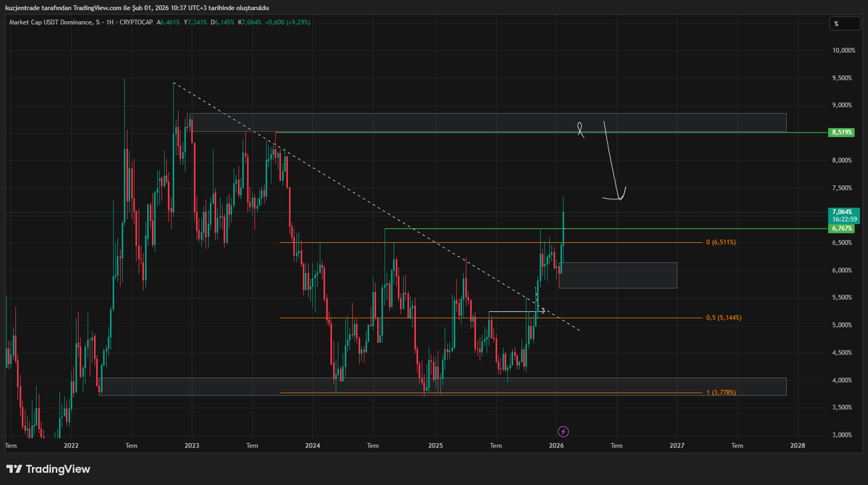Click the lightning event icon on the time axis
Screen dimensions: 868x485
(x=564, y=432)
